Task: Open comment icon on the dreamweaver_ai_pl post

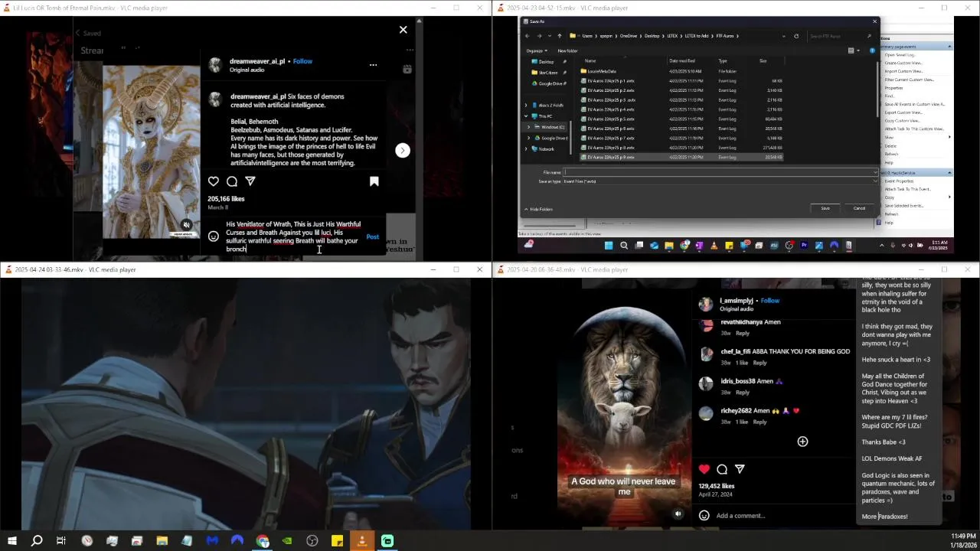Action: coord(232,181)
